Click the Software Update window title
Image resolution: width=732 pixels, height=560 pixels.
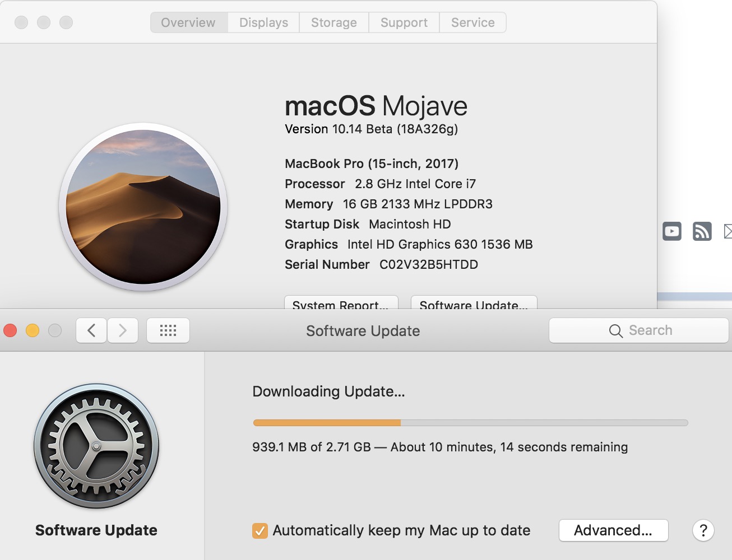(363, 331)
